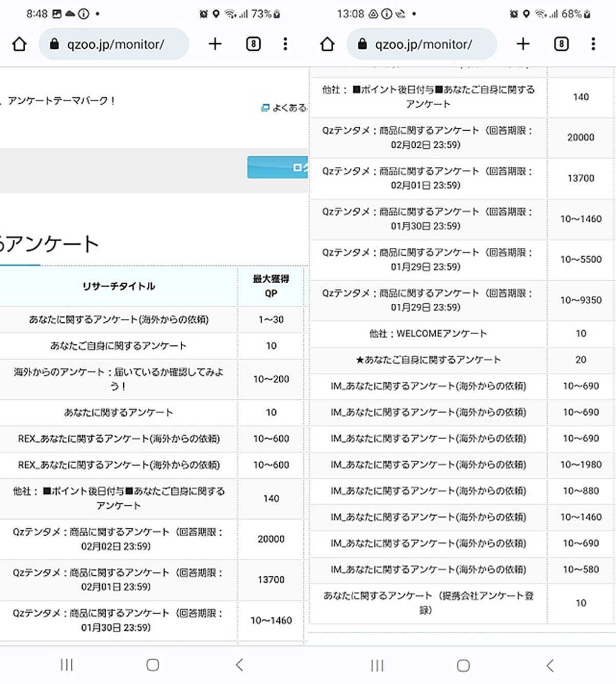Tap the lock icon in left address bar
This screenshot has height=684, width=616.
pos(54,44)
